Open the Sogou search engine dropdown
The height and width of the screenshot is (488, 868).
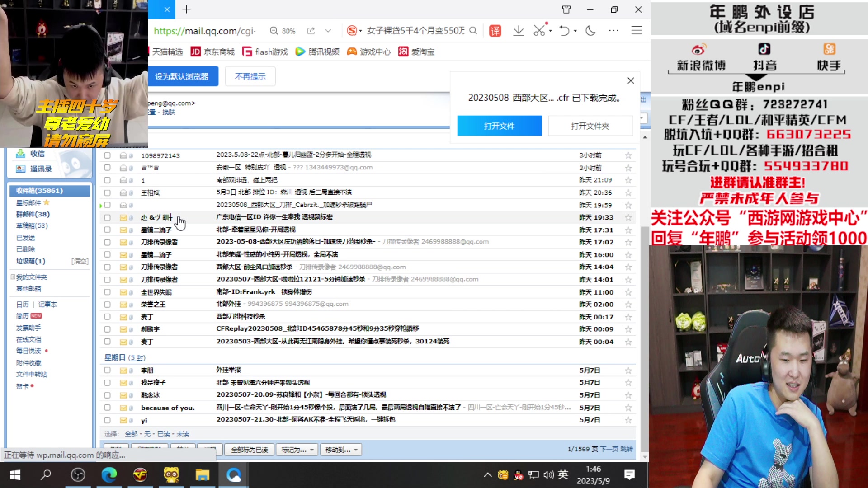(360, 31)
